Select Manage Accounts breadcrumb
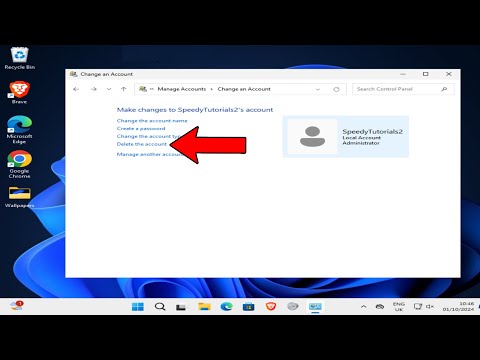Image resolution: width=480 pixels, height=360 pixels. (182, 89)
